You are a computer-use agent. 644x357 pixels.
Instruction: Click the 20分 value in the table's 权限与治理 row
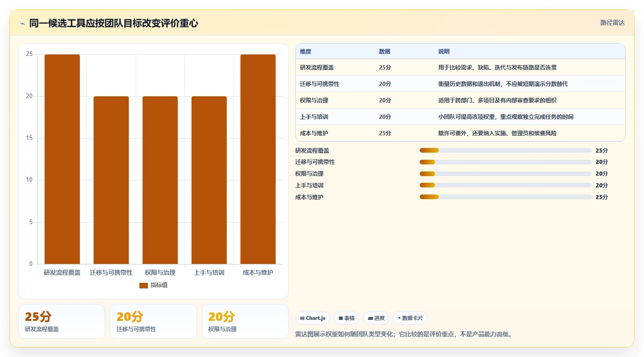[385, 101]
